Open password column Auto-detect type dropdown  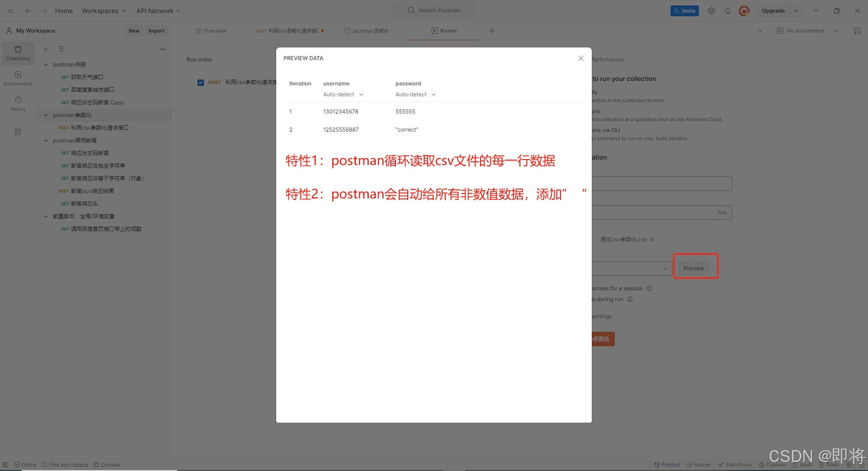pyautogui.click(x=415, y=94)
